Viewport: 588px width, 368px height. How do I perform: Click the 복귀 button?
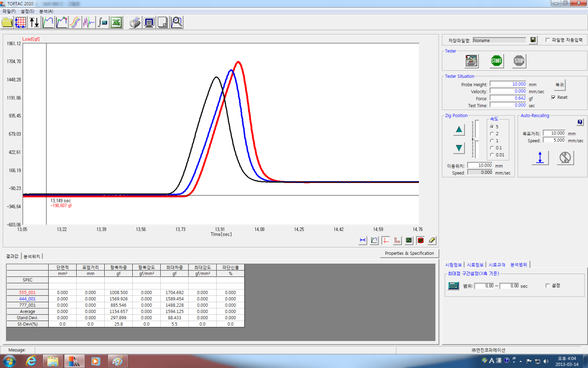[560, 85]
